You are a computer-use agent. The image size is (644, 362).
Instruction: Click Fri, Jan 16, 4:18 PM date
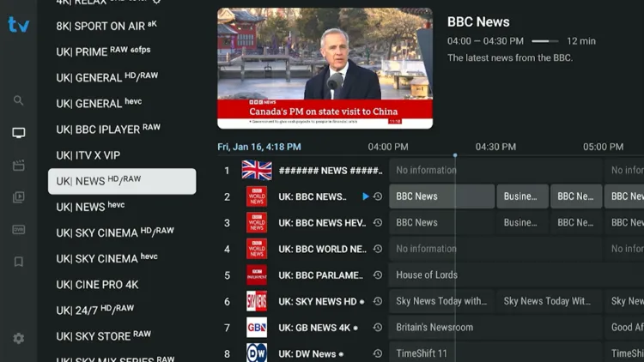[x=259, y=147]
